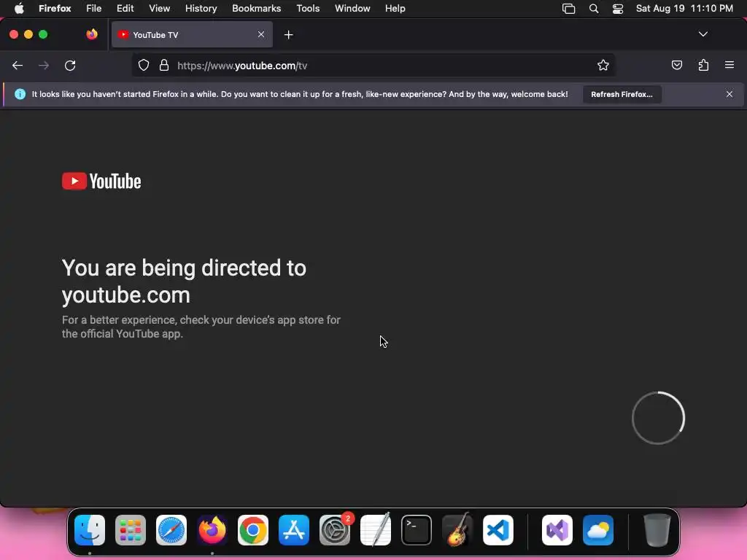Open the Edit menu
This screenshot has width=747, height=560.
pyautogui.click(x=125, y=9)
